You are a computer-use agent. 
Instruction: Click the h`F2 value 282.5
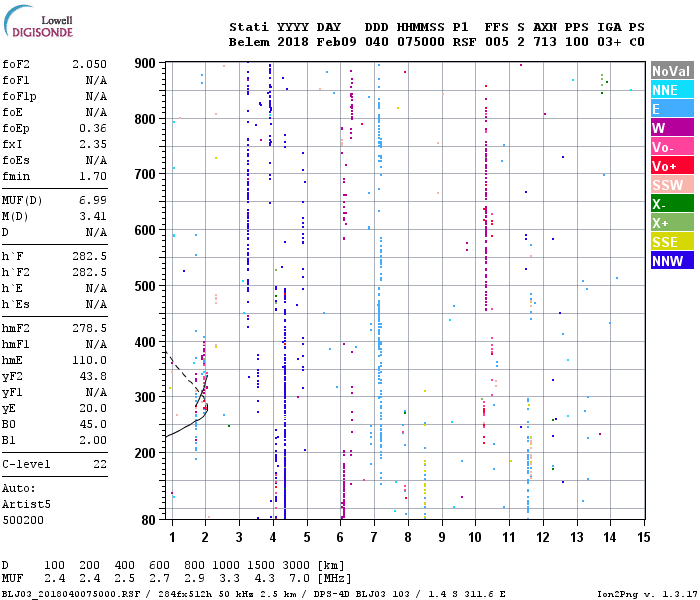pos(89,272)
